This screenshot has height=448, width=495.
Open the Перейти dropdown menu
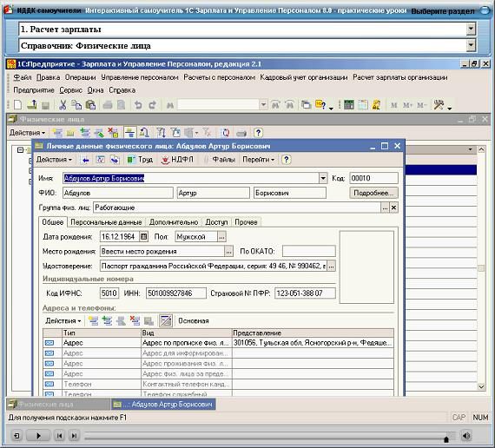[x=258, y=160]
